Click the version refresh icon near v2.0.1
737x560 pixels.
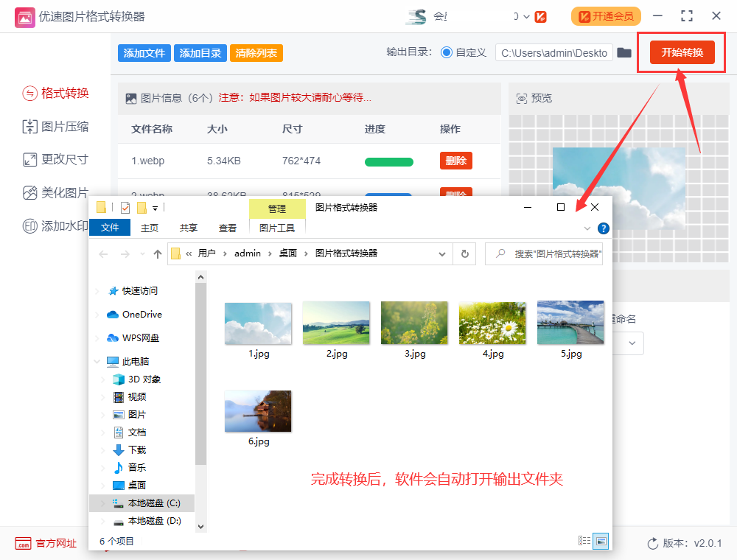(x=654, y=543)
